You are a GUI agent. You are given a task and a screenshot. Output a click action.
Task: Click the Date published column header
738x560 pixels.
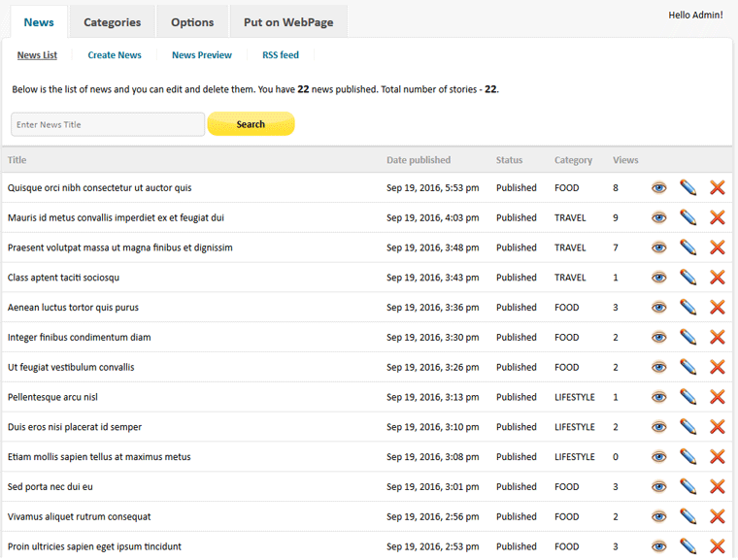pos(419,160)
